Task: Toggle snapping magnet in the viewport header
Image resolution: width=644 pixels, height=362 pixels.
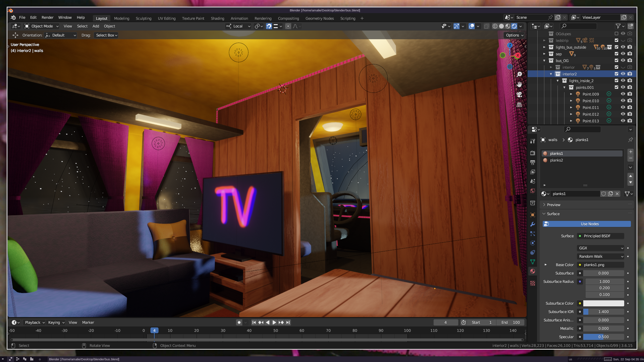Action: 269,26
